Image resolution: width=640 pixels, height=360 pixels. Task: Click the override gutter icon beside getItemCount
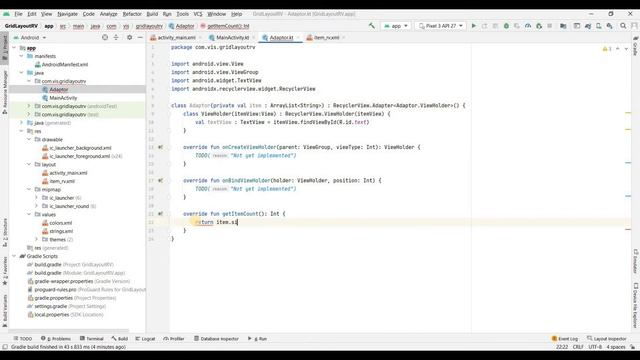[x=160, y=213]
